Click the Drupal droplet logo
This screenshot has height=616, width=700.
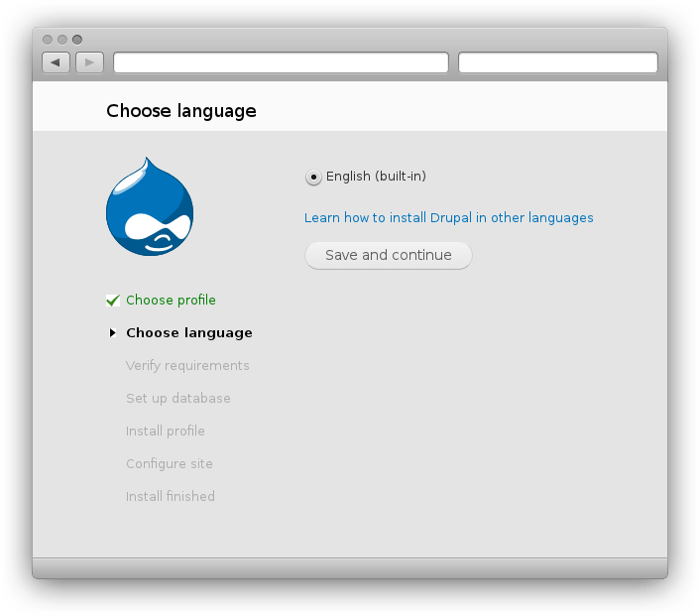pos(150,206)
